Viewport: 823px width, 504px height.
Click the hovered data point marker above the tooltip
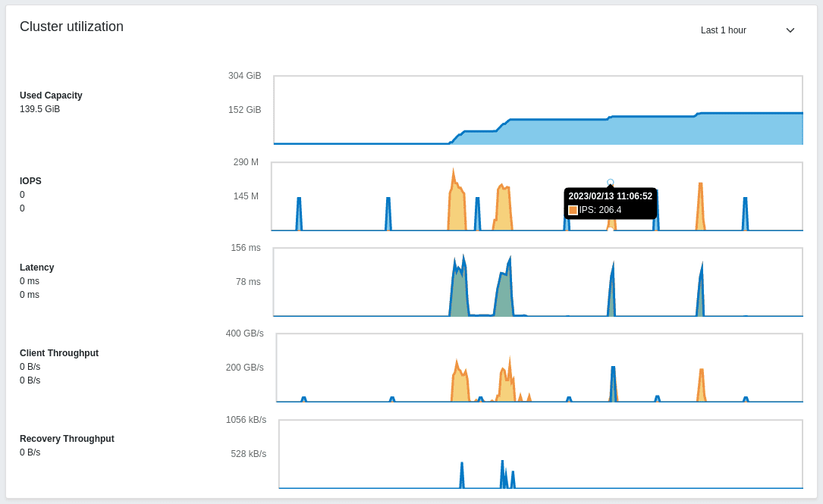[x=611, y=183]
